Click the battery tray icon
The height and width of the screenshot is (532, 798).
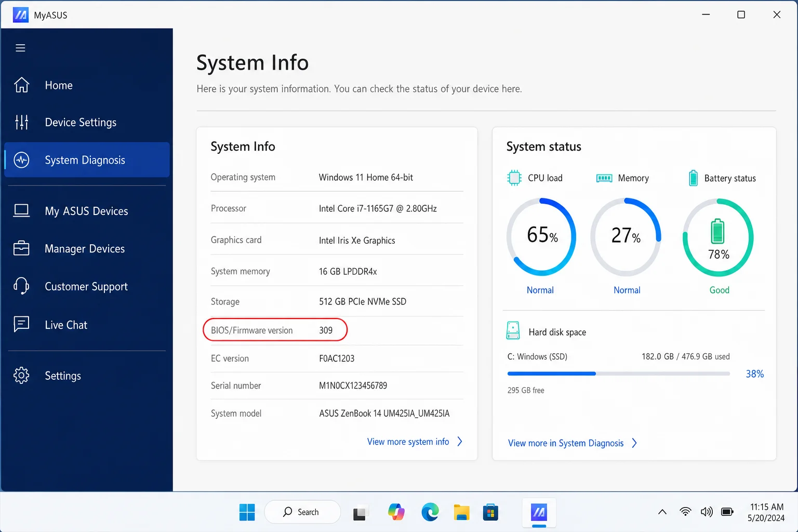[x=727, y=512]
